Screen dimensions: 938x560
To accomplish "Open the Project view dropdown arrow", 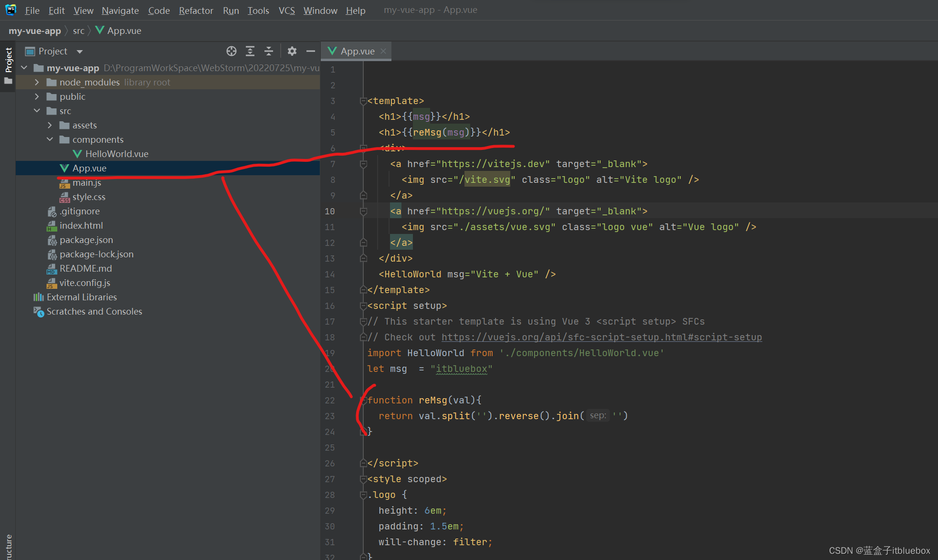I will pos(80,52).
